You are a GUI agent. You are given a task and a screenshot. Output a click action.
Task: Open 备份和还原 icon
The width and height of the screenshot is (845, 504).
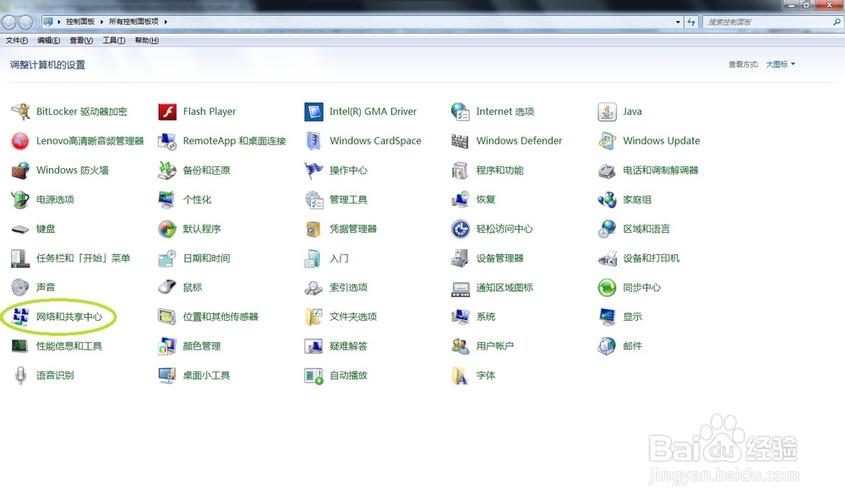(167, 171)
